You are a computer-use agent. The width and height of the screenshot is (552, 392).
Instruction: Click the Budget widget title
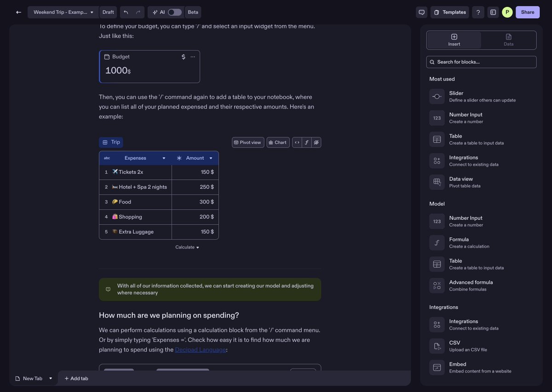pyautogui.click(x=121, y=57)
